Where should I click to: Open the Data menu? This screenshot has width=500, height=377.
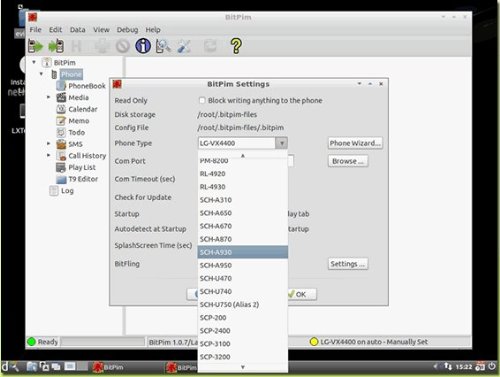coord(77,30)
